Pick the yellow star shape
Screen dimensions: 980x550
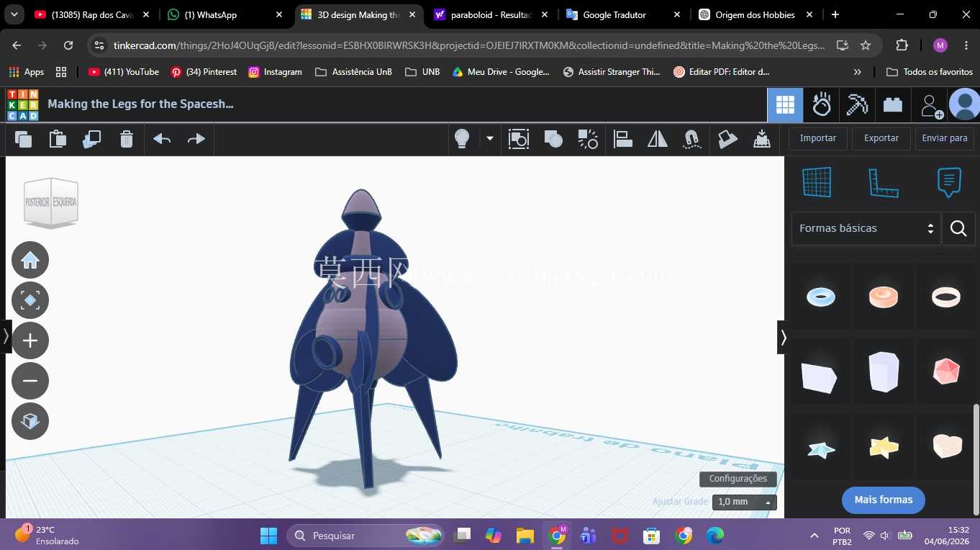point(884,446)
